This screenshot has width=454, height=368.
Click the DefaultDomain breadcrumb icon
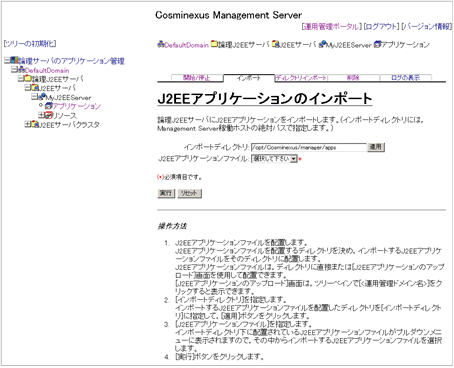161,44
